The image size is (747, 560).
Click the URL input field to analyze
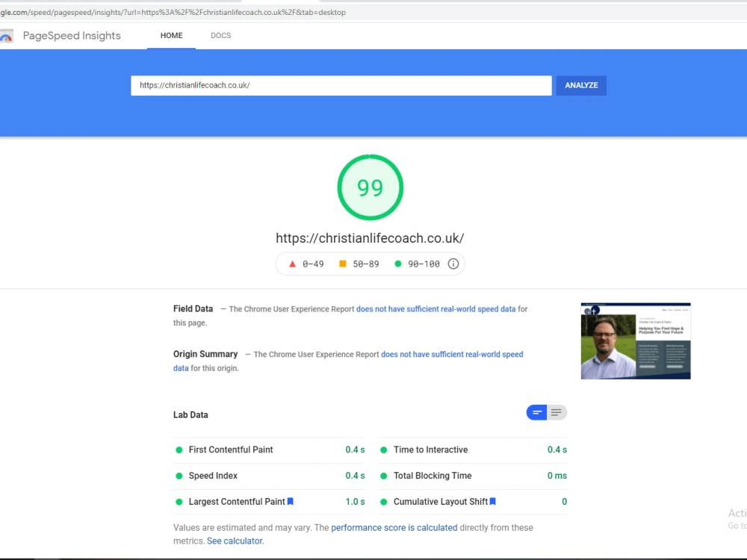click(x=341, y=85)
